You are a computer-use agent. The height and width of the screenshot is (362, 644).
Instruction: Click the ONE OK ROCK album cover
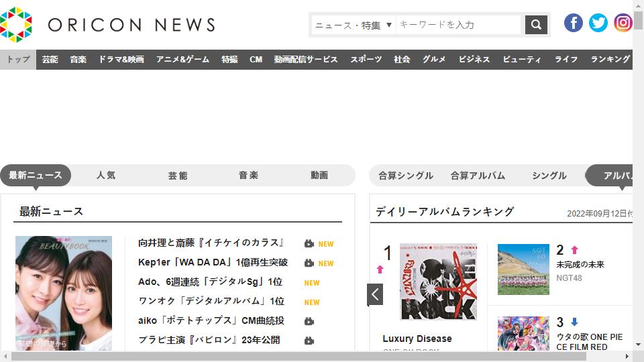(x=438, y=282)
